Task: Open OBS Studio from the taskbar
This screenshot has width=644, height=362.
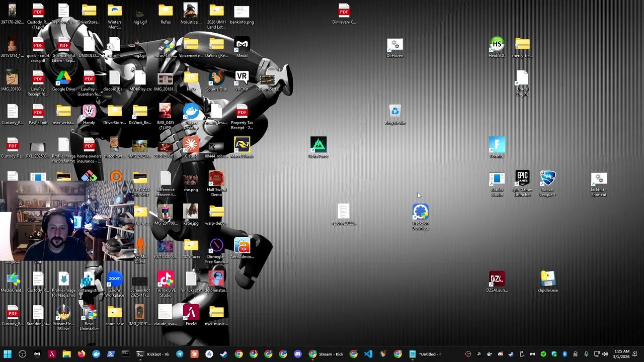Action: point(22,354)
